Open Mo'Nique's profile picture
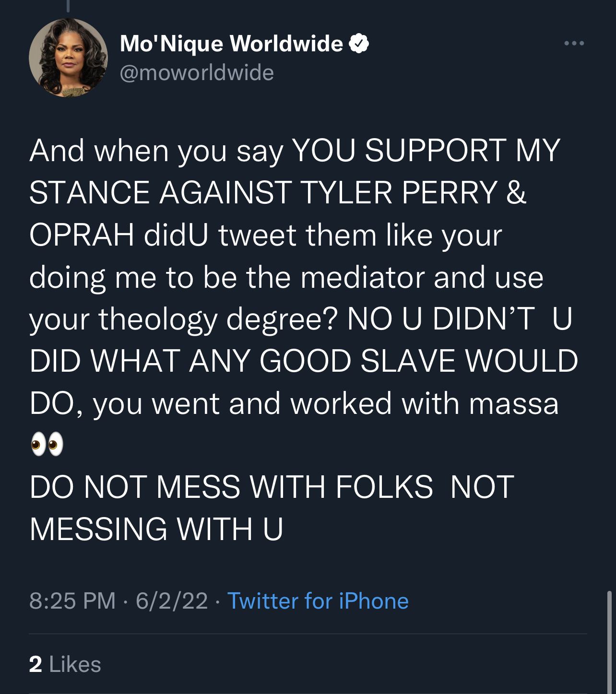Image resolution: width=616 pixels, height=694 pixels. pyautogui.click(x=68, y=58)
